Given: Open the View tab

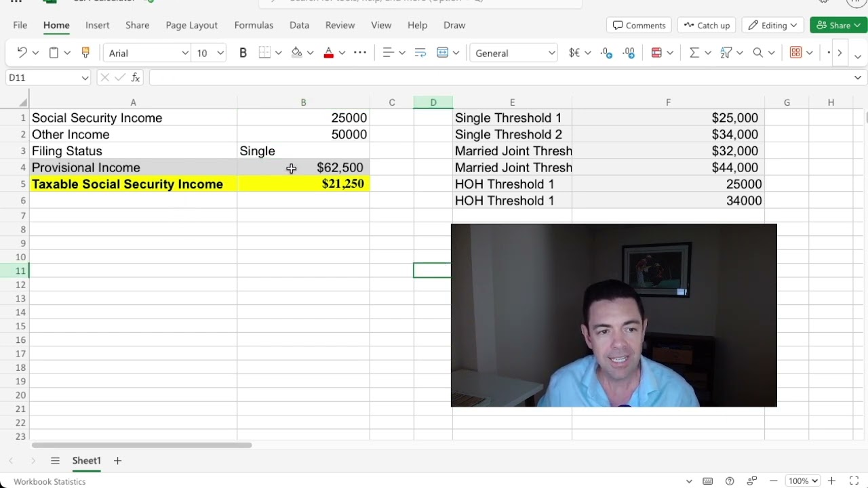Looking at the screenshot, I should point(381,25).
